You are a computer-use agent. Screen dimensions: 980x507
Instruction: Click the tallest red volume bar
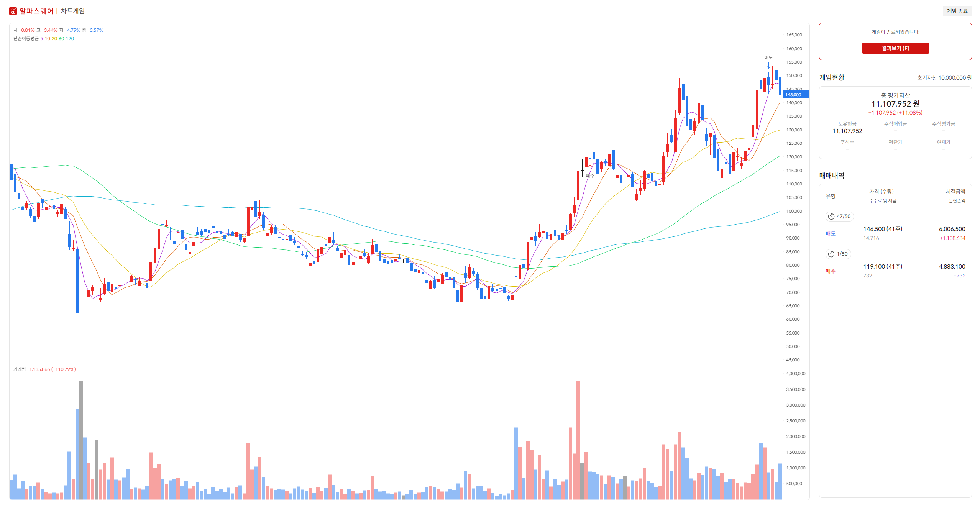click(x=578, y=440)
